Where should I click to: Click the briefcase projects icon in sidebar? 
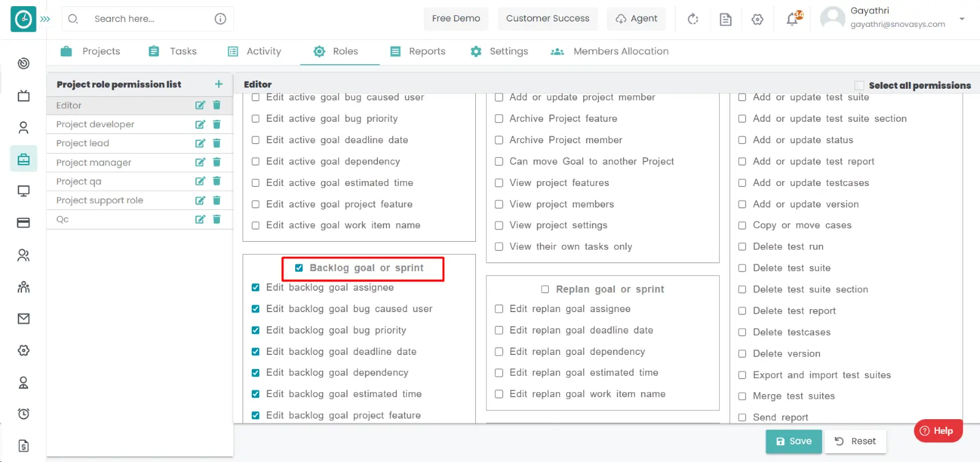23,159
